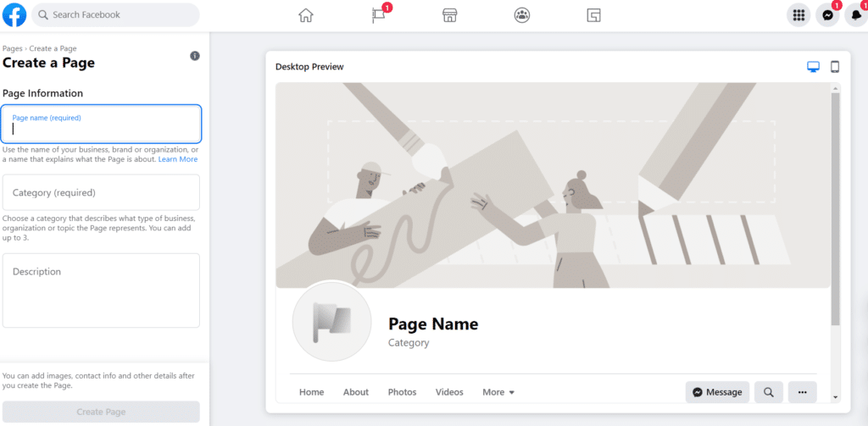
Task: Click the Desktop Preview label
Action: click(x=309, y=67)
